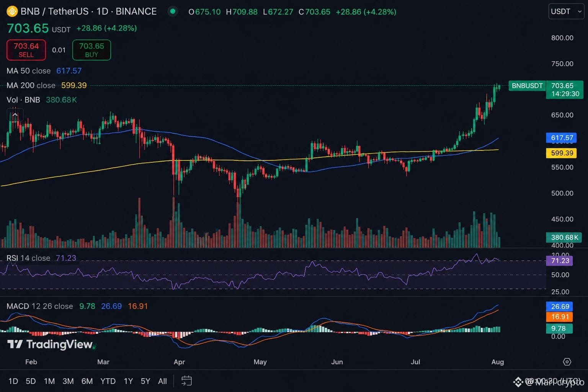The image size is (588, 392).
Task: Click the orange 16.91 signal axis label
Action: click(560, 317)
